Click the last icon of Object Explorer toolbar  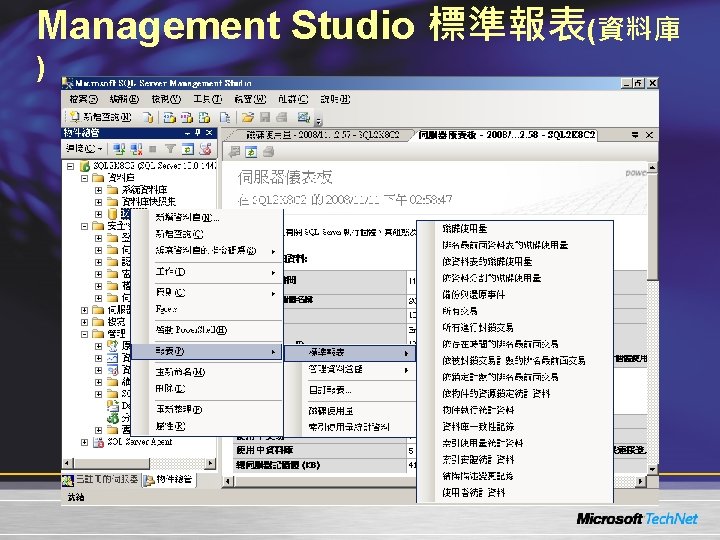(205, 149)
